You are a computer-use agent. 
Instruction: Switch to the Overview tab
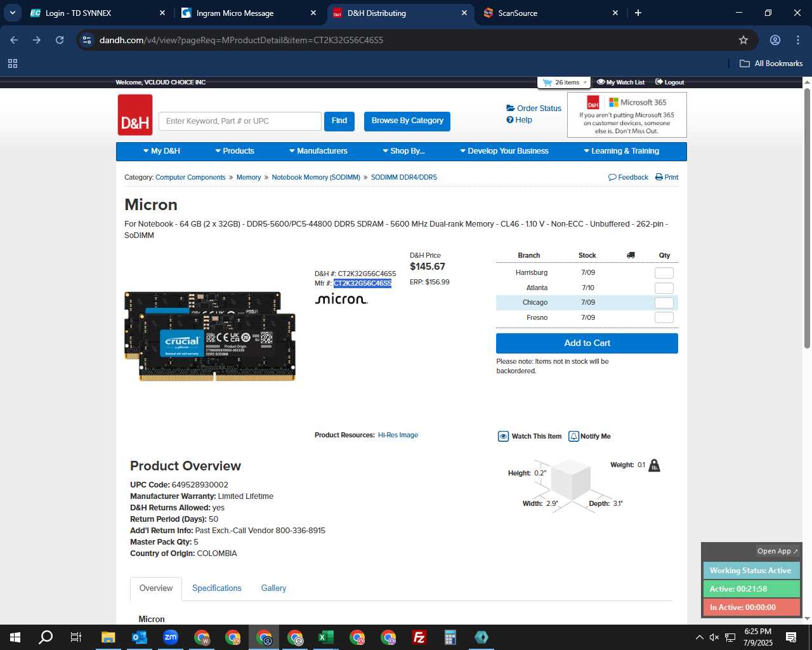(156, 588)
